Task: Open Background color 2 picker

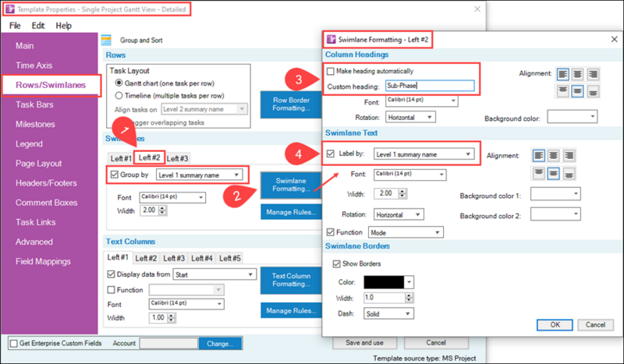Action: tap(555, 214)
